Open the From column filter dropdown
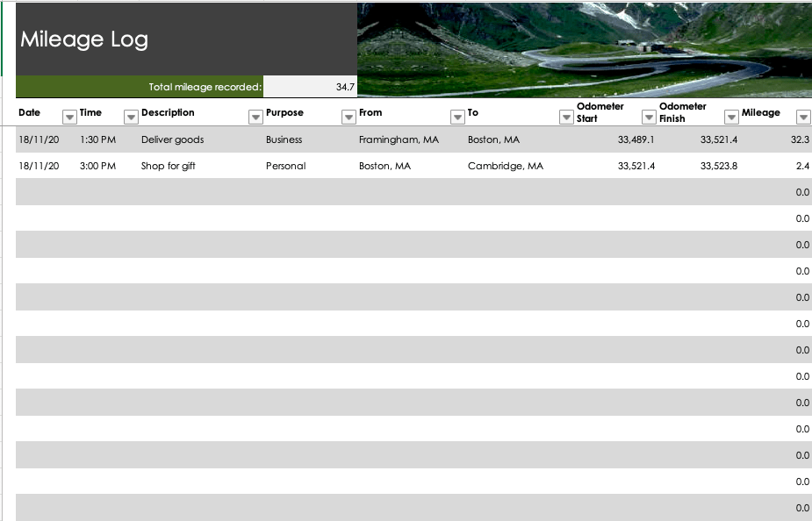812x521 pixels. pos(457,118)
